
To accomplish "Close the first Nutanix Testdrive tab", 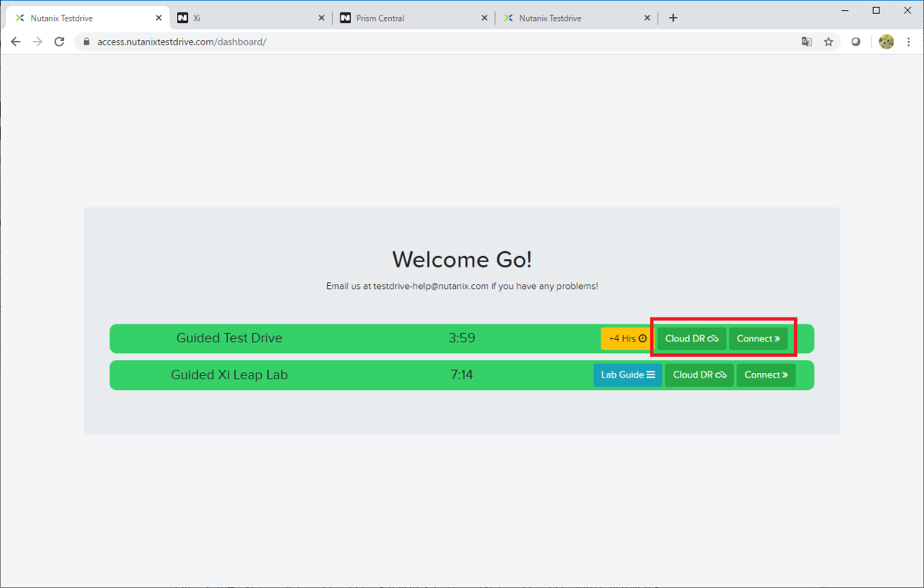I will (x=159, y=18).
